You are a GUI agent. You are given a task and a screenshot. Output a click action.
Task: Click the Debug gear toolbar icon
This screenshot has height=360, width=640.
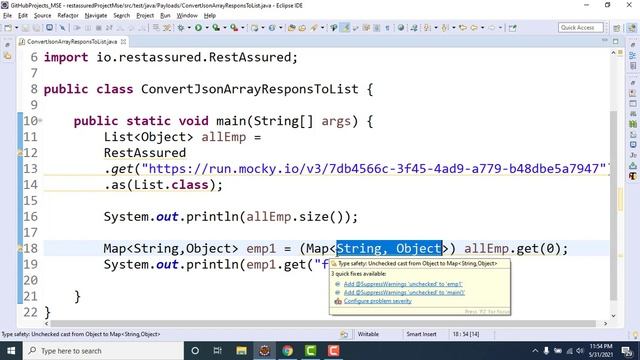[x=181, y=28]
